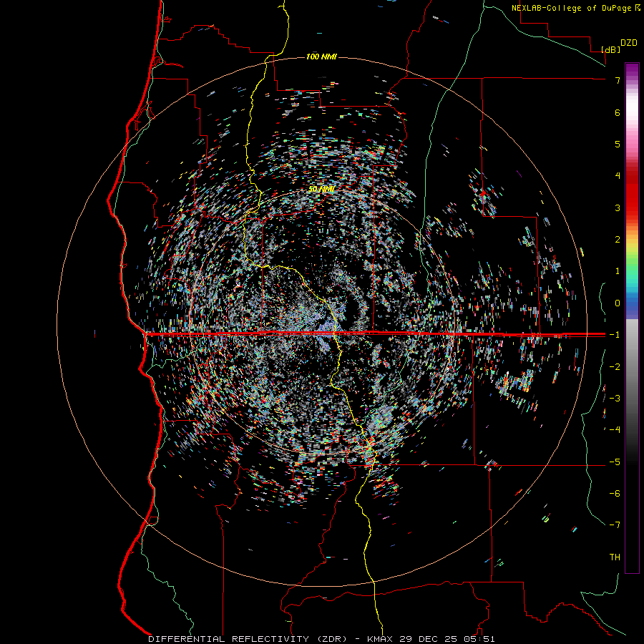Click the 3 value on color scale
The image size is (644, 644).
click(x=618, y=208)
